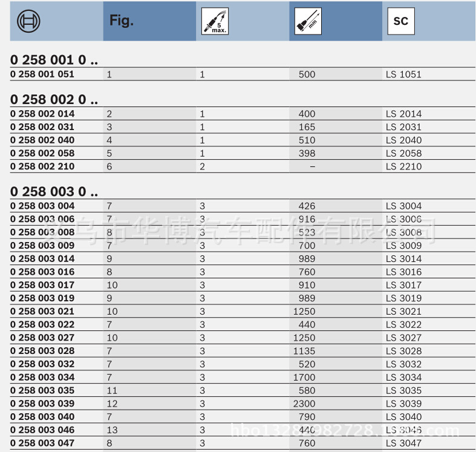476x452 pixels.
Task: Click cable length '790'
Action: [x=307, y=417]
